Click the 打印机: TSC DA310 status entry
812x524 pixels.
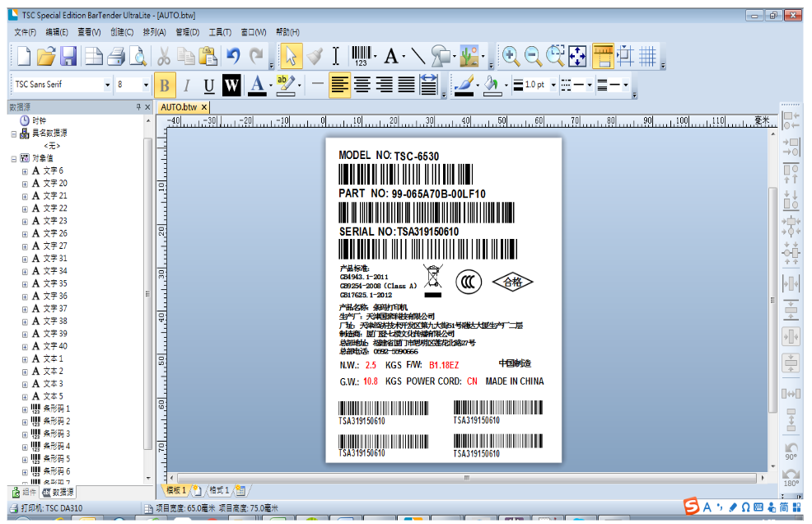click(x=46, y=508)
